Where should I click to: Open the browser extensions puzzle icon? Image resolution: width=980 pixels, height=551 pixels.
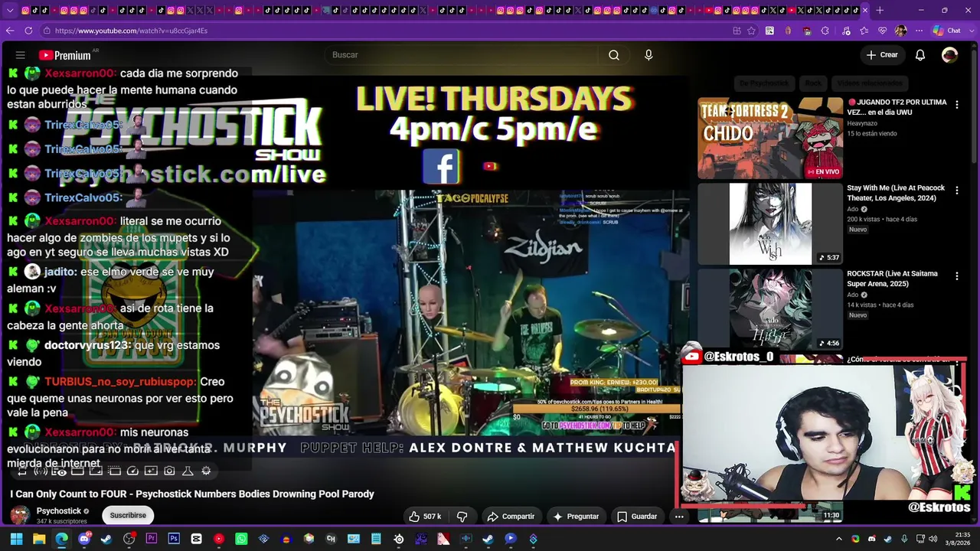point(825,31)
